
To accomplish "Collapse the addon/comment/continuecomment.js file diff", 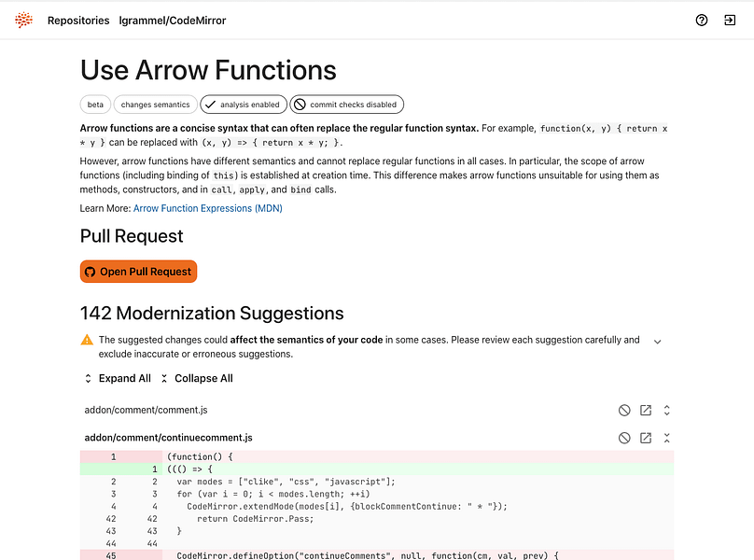I will pyautogui.click(x=667, y=438).
